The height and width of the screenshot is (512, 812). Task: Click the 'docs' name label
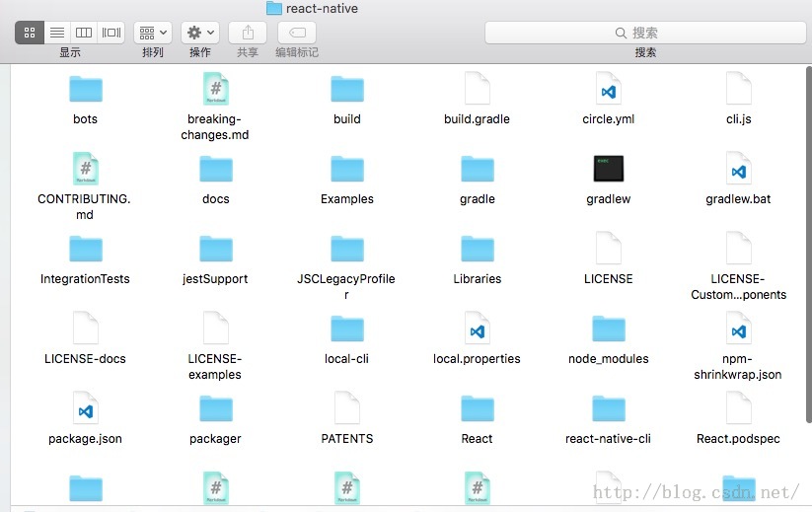click(x=216, y=199)
